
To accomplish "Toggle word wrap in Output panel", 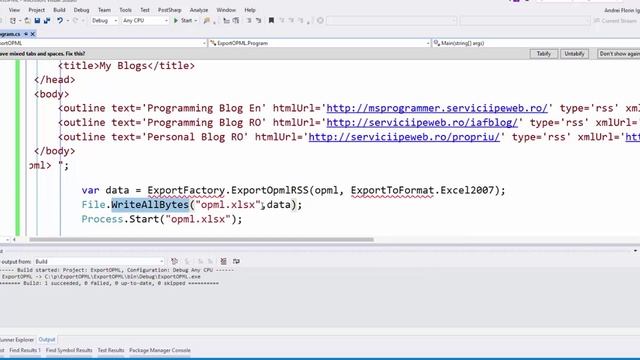I will pyautogui.click(x=236, y=261).
